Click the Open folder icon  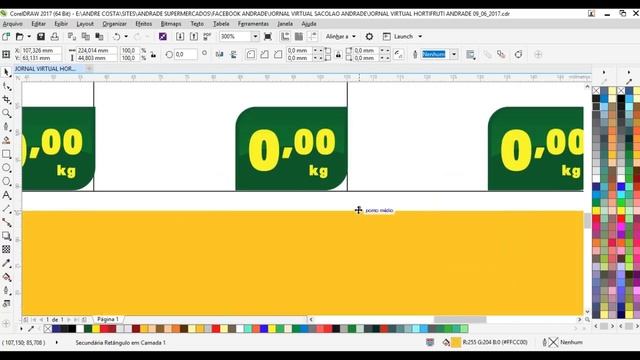(19, 37)
